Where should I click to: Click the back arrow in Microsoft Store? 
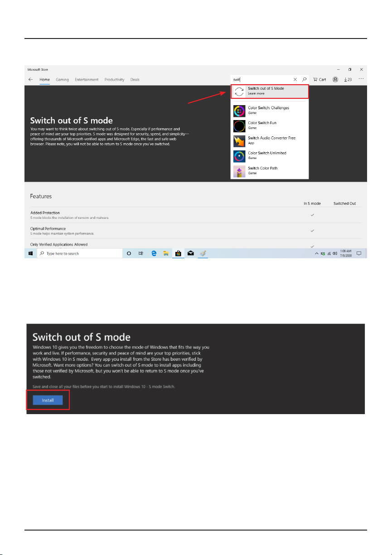coord(30,79)
